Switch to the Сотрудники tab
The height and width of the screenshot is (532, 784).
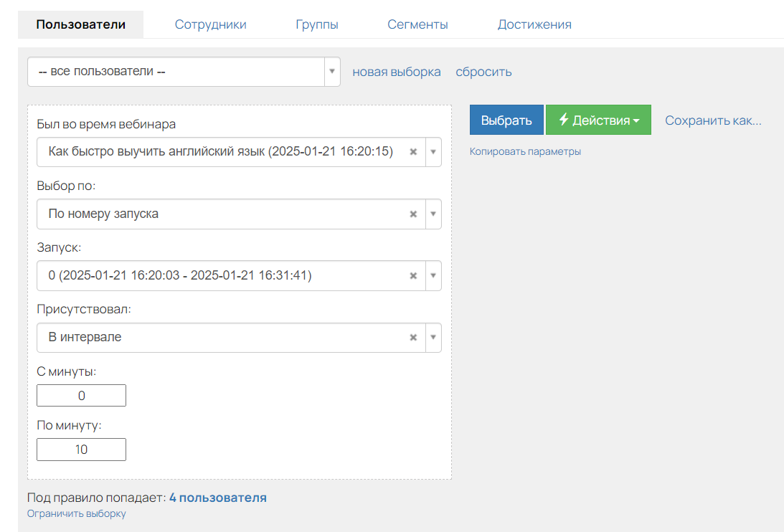[210, 24]
